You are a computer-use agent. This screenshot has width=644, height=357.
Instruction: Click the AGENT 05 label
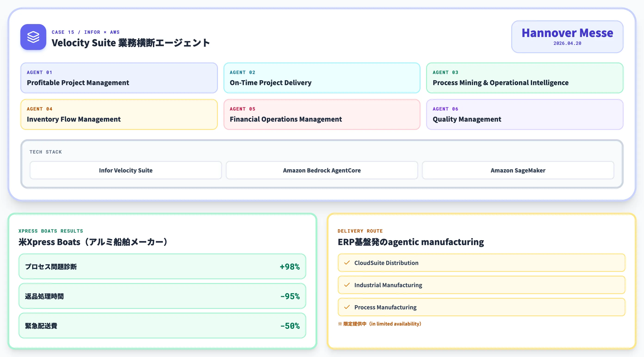tap(242, 109)
